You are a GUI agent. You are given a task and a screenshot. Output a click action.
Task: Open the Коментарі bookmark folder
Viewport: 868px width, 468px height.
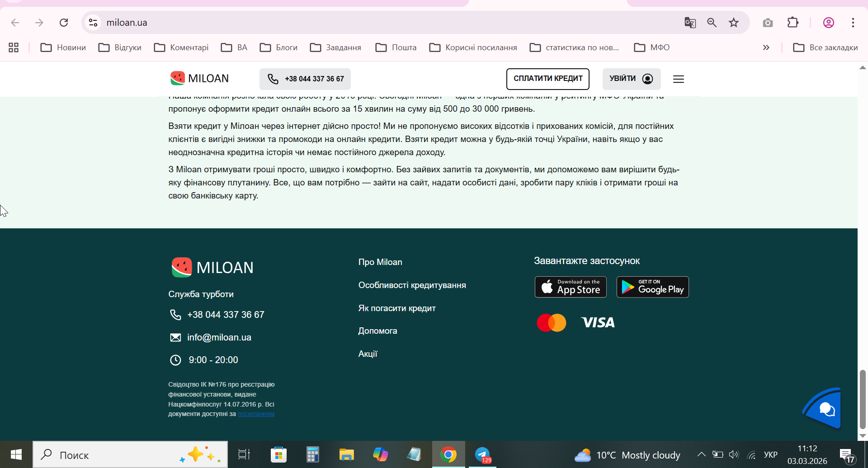[181, 47]
